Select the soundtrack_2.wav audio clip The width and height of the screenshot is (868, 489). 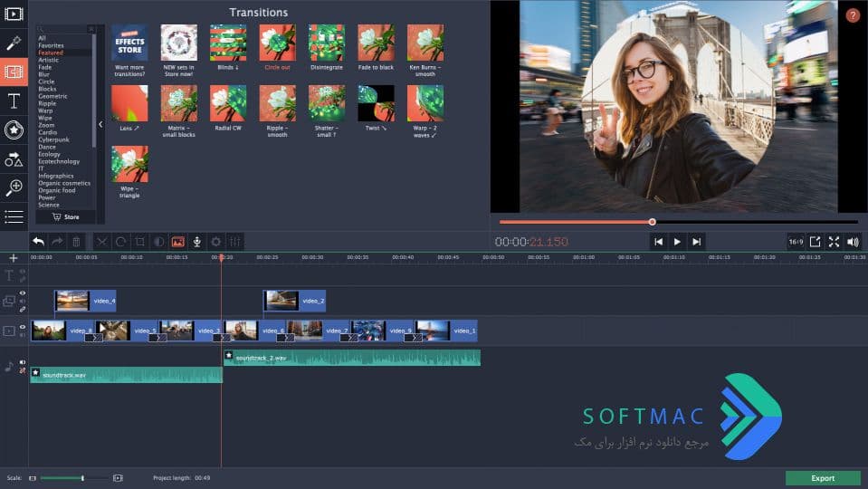[x=352, y=358]
